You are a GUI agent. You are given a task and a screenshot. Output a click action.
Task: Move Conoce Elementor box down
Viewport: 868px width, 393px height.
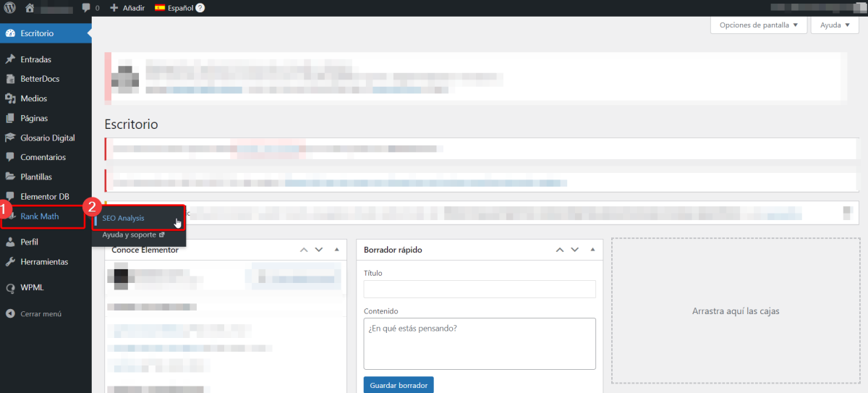click(x=319, y=250)
